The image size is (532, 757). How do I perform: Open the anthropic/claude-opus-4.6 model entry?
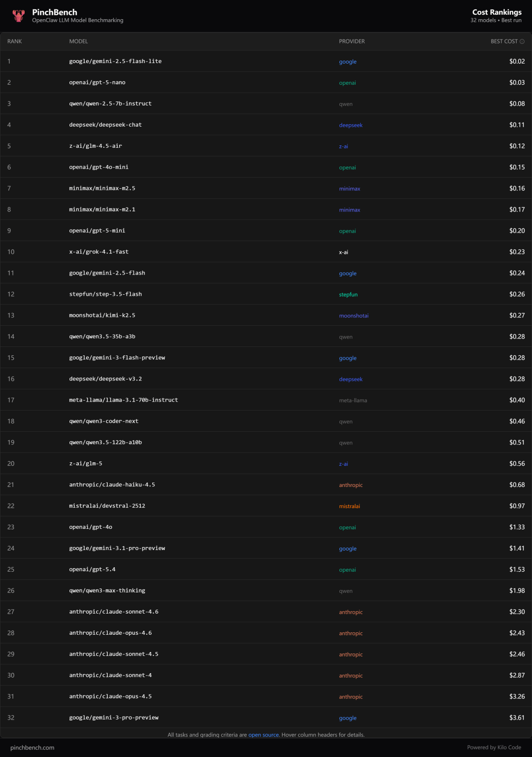pos(110,633)
